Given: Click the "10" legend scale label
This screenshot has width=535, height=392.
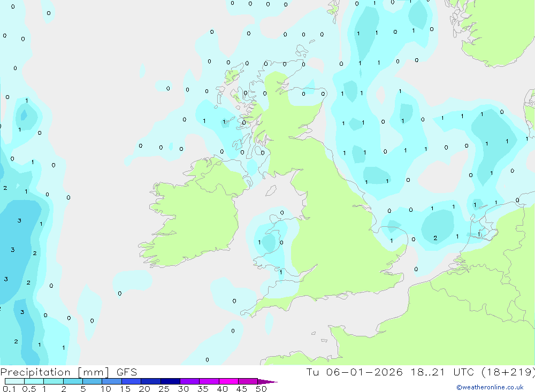Looking at the screenshot, I should click(106, 389).
